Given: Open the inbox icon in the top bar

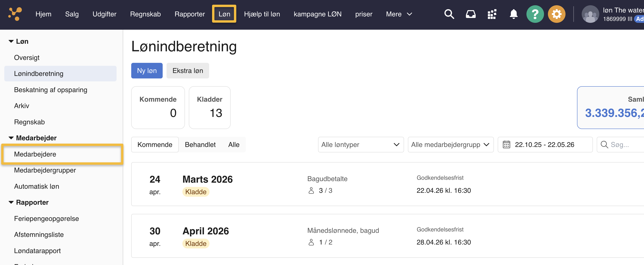Looking at the screenshot, I should coord(471,14).
